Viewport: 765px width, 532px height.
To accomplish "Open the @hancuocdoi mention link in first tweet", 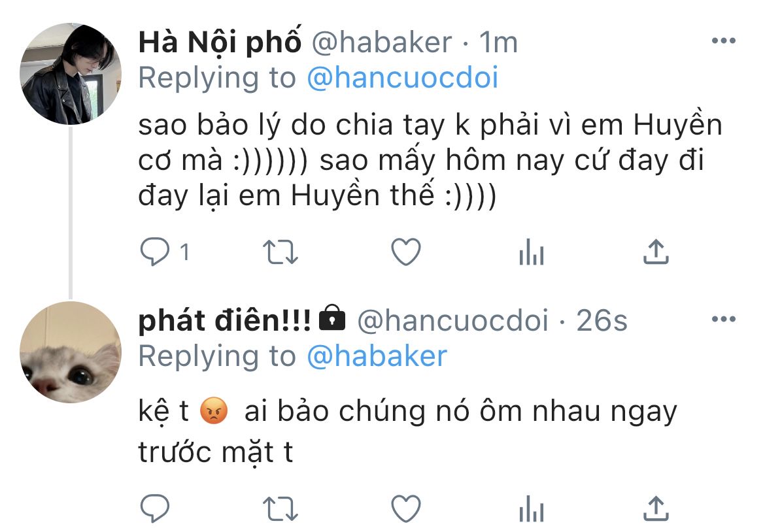I will [x=403, y=78].
